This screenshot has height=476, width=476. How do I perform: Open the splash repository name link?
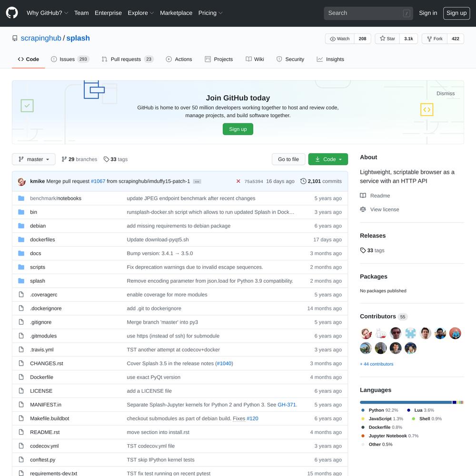(x=78, y=38)
